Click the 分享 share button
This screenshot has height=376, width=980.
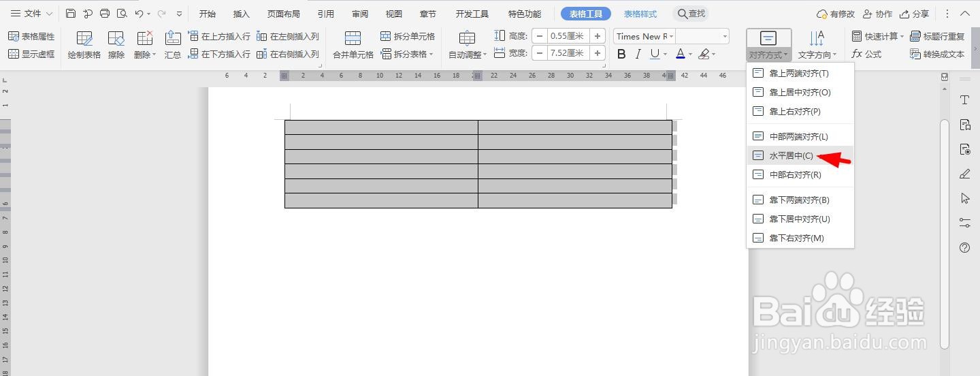(x=914, y=14)
